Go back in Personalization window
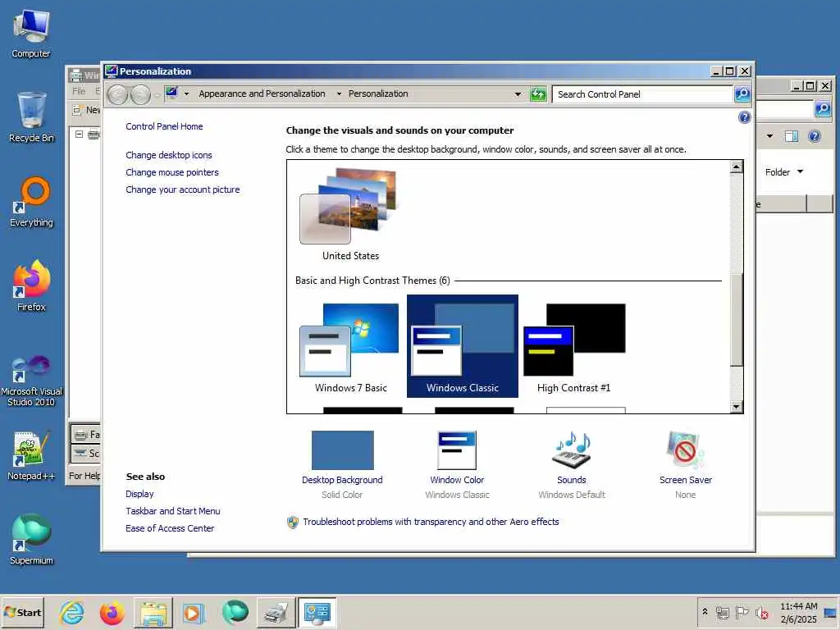This screenshot has height=630, width=840. click(117, 95)
